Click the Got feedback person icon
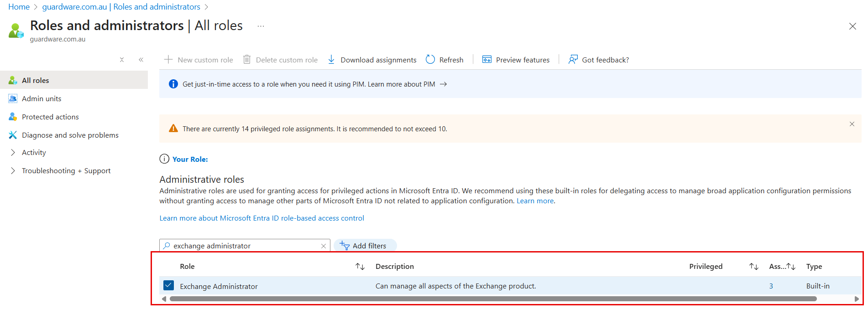This screenshot has width=868, height=309. pyautogui.click(x=573, y=60)
